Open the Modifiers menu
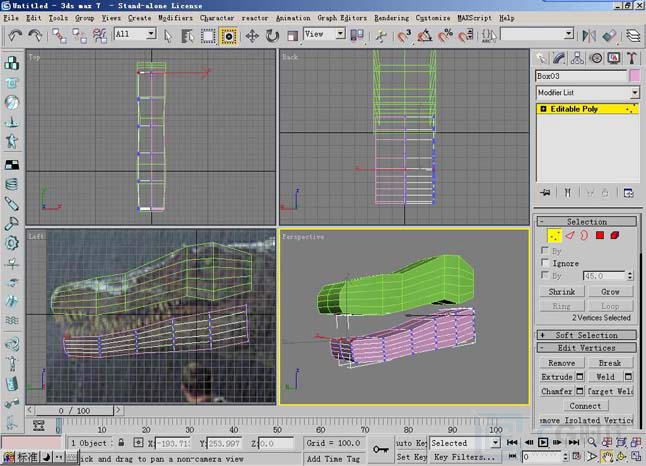Viewport: 646px width, 466px height. coord(175,18)
